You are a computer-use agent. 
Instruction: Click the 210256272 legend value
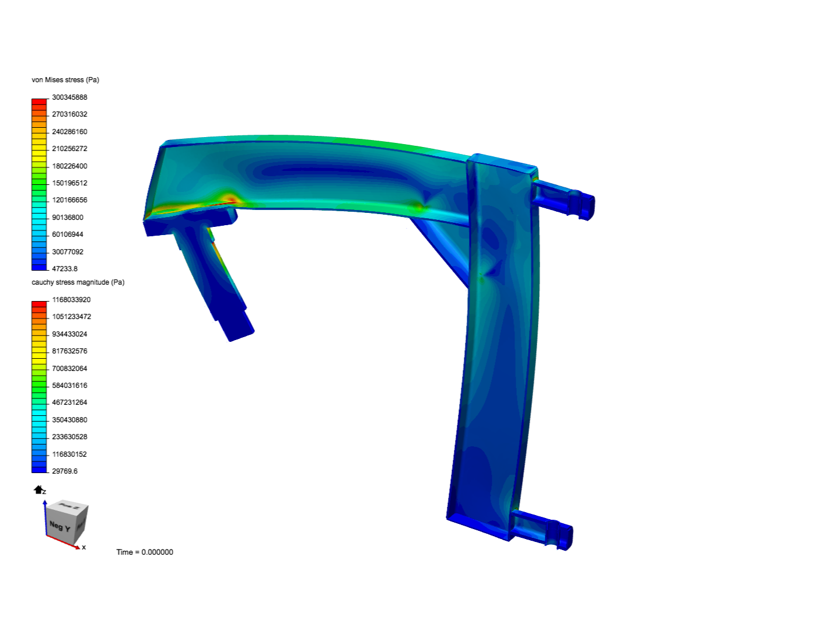tap(69, 149)
